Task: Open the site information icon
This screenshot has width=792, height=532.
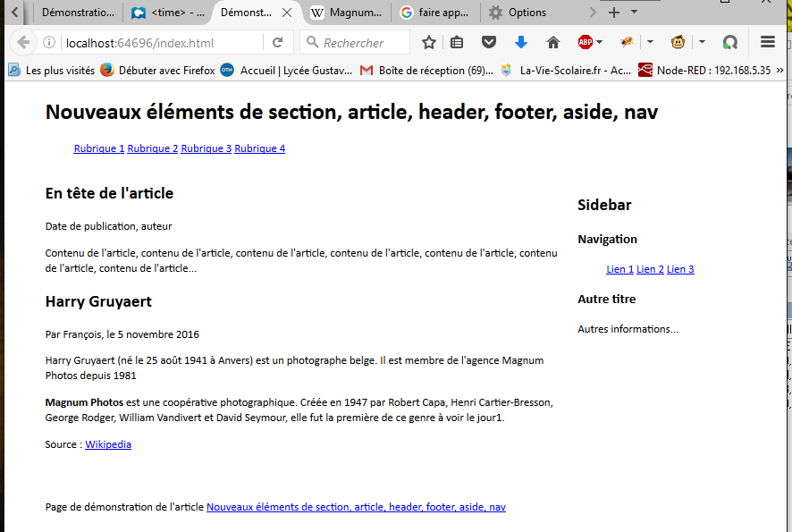Action: tap(49, 42)
